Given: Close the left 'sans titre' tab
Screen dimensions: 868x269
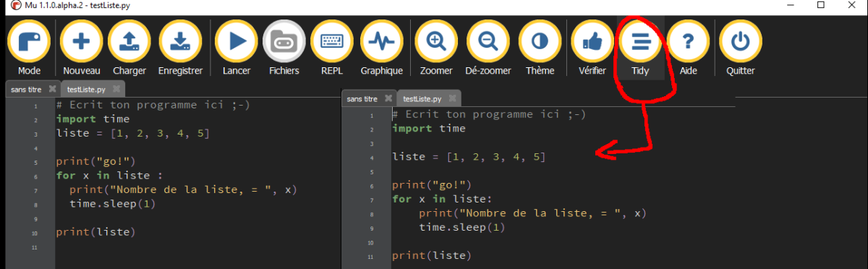Looking at the screenshot, I should coord(52,90).
